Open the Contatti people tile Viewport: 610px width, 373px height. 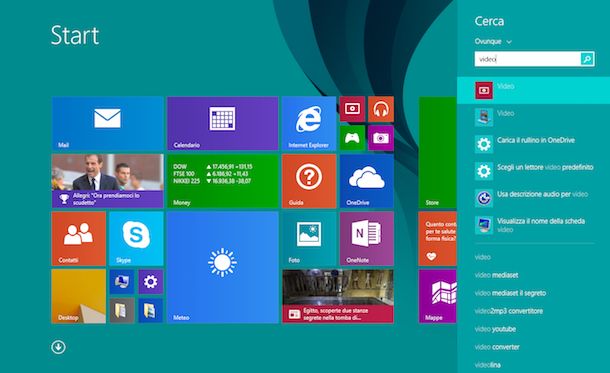(79, 238)
